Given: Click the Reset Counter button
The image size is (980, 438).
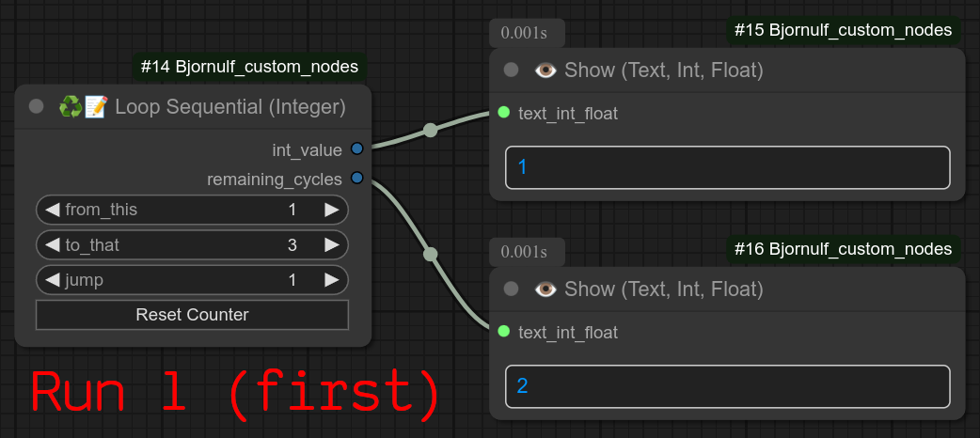Looking at the screenshot, I should 192,315.
